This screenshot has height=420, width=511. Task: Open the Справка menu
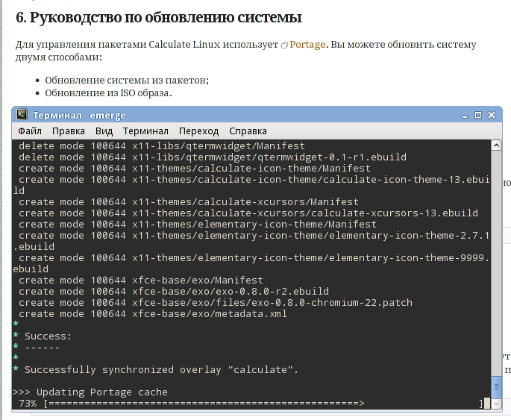[x=248, y=131]
